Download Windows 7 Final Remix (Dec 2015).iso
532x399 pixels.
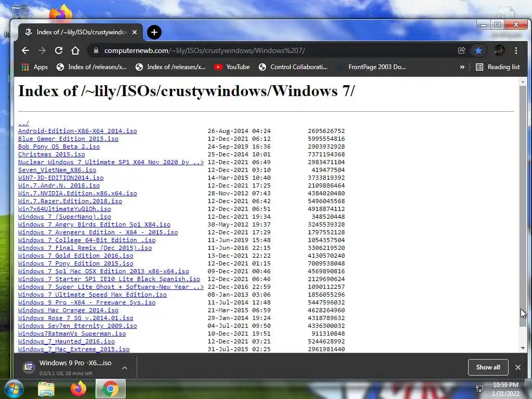[85, 248]
